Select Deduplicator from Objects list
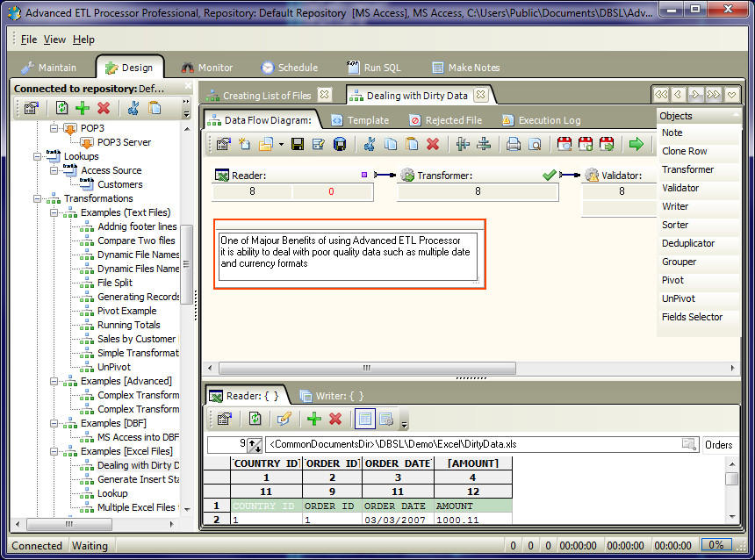The width and height of the screenshot is (755, 560). tap(688, 244)
